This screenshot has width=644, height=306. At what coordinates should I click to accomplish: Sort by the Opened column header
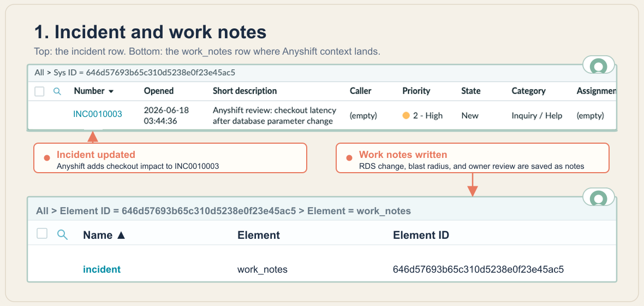(x=158, y=91)
